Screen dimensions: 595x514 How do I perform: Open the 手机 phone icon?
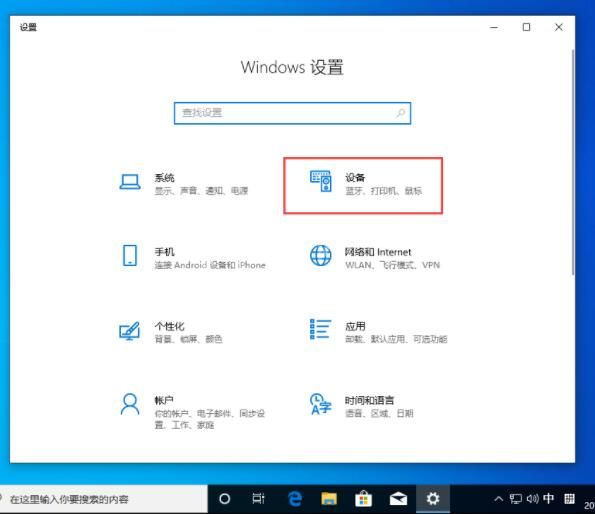click(130, 255)
